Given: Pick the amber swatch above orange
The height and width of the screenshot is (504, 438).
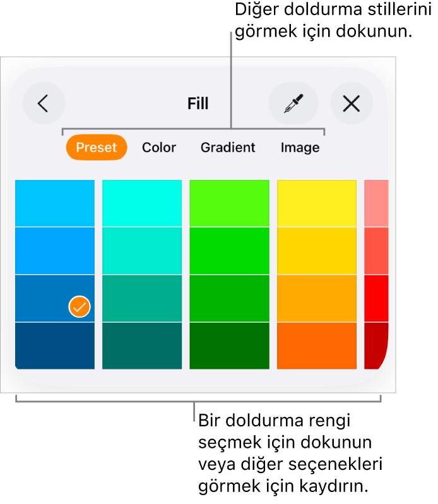Looking at the screenshot, I should 316,298.
